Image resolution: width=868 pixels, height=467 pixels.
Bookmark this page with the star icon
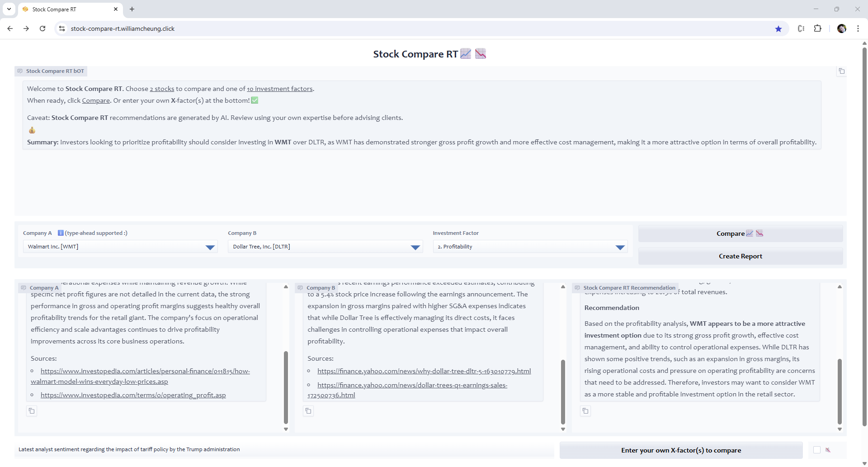tap(778, 29)
